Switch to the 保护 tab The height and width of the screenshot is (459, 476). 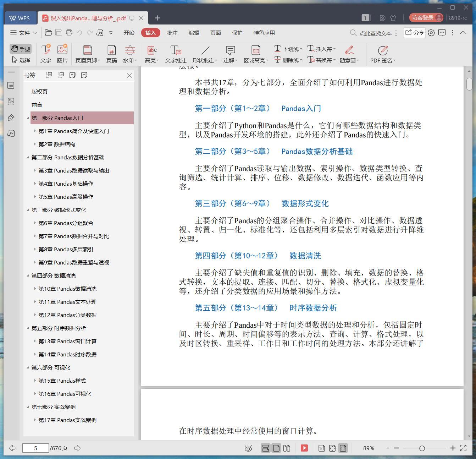pyautogui.click(x=237, y=33)
